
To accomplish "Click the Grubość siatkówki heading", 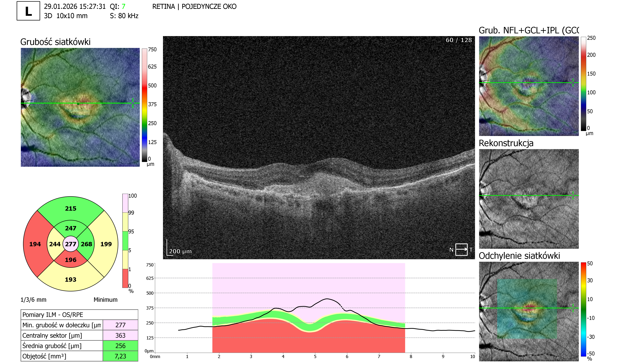I will point(55,42).
